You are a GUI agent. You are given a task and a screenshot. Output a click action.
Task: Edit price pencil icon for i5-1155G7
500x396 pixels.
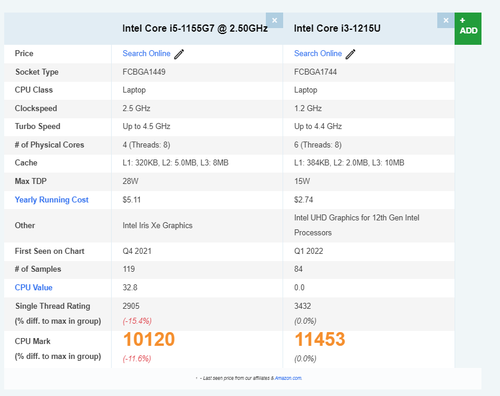pyautogui.click(x=179, y=54)
